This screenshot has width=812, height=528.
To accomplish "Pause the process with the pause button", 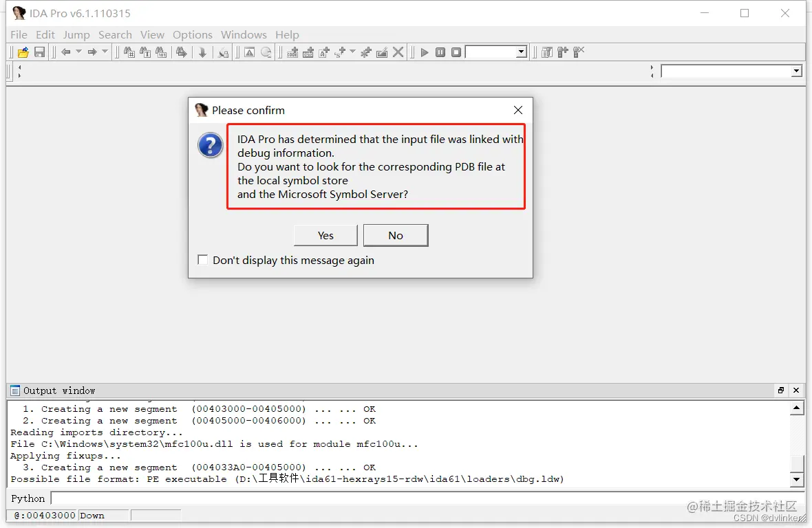I will pyautogui.click(x=440, y=52).
